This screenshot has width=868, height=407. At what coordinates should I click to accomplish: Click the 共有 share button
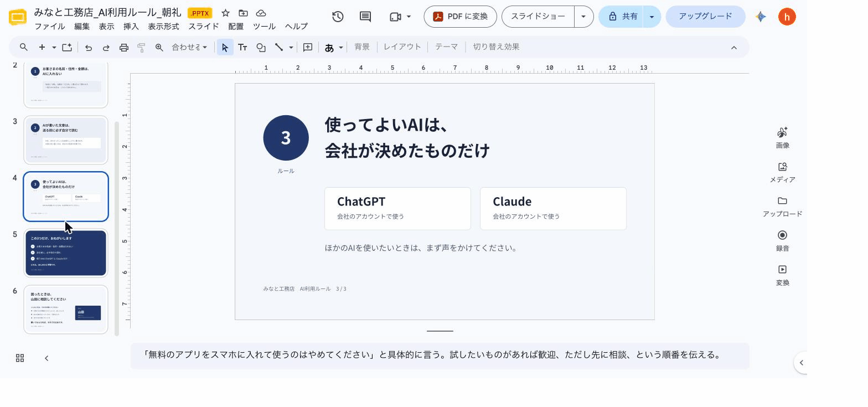pyautogui.click(x=622, y=17)
